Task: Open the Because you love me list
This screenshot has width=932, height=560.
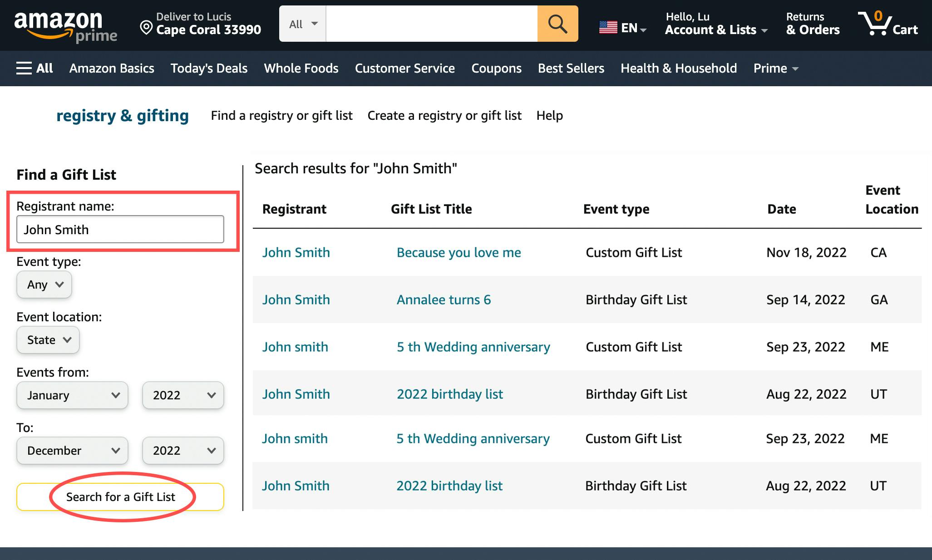Action: coord(459,252)
